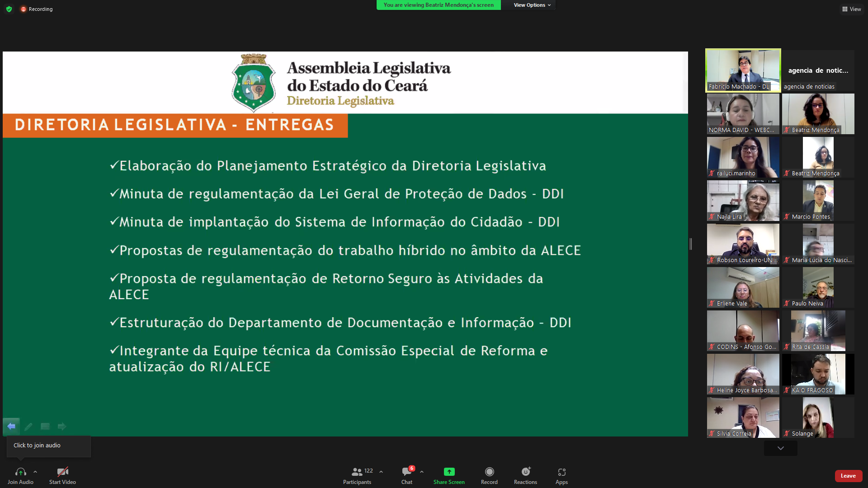Open the Participants panel

point(357,472)
